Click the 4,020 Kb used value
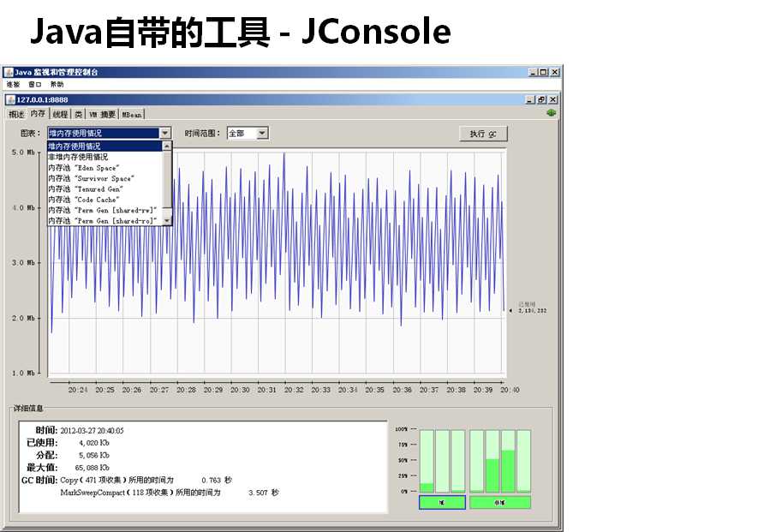The height and width of the screenshot is (532, 764). click(94, 443)
